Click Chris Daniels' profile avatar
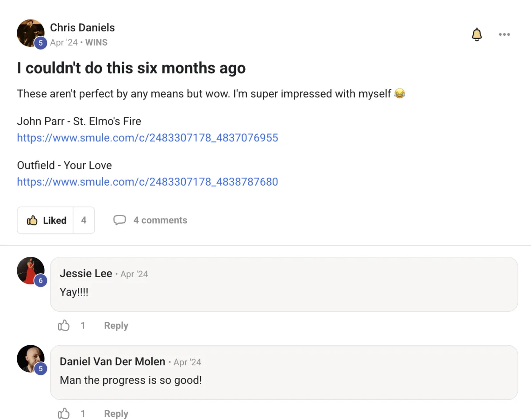Viewport: 531px width, 420px height. click(30, 32)
